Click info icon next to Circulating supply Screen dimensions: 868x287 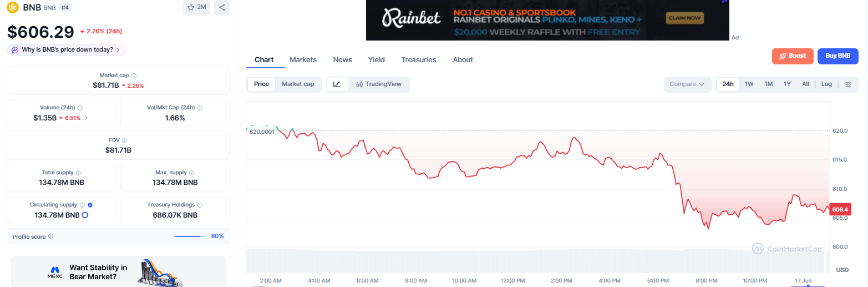[x=82, y=205]
